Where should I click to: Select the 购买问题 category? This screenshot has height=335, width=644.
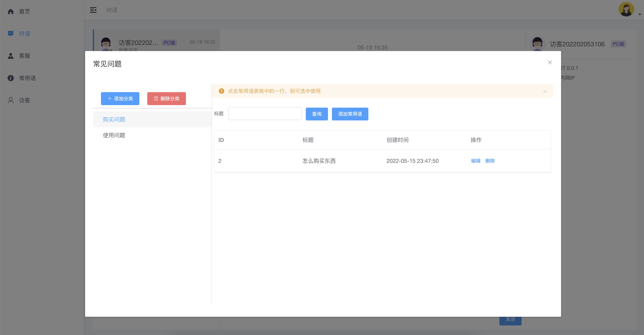[x=114, y=120]
